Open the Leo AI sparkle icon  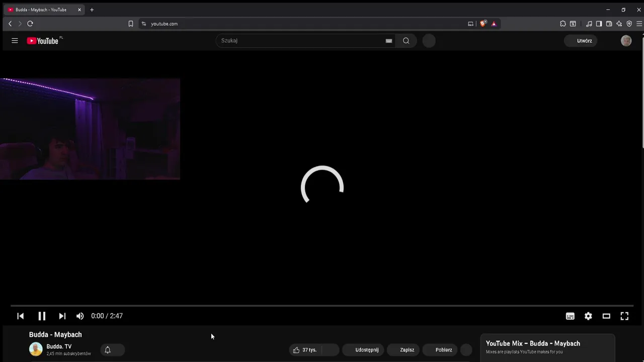(x=619, y=24)
